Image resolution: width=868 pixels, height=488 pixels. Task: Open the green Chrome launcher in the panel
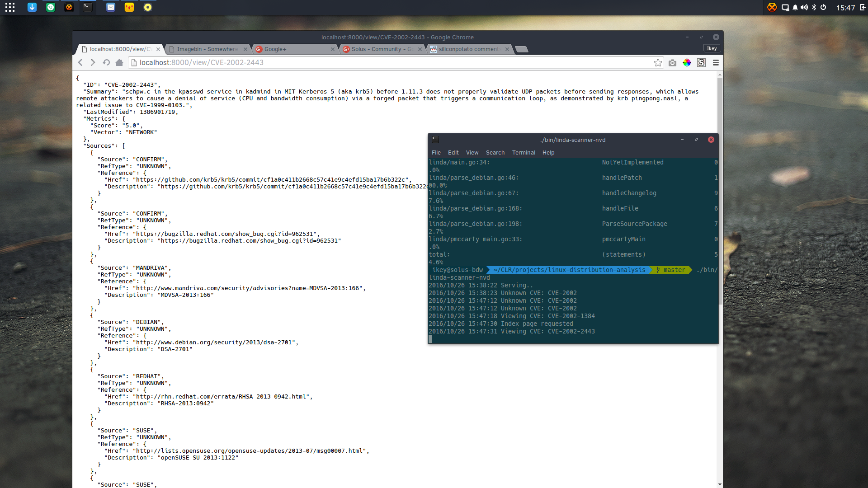click(x=51, y=7)
